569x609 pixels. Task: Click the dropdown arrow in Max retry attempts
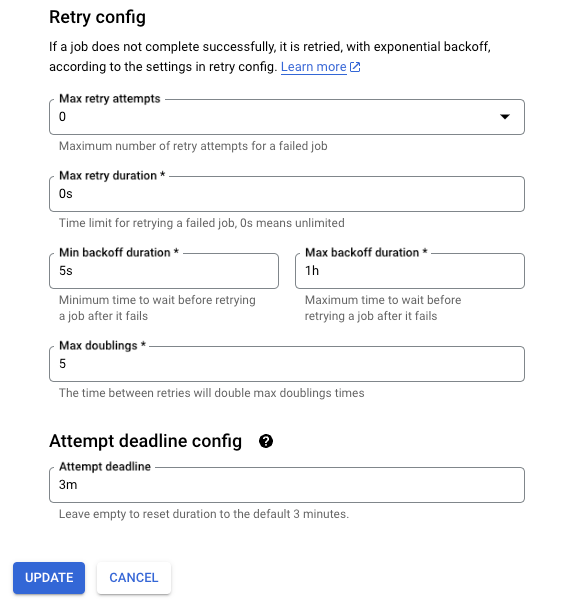pyautogui.click(x=505, y=117)
